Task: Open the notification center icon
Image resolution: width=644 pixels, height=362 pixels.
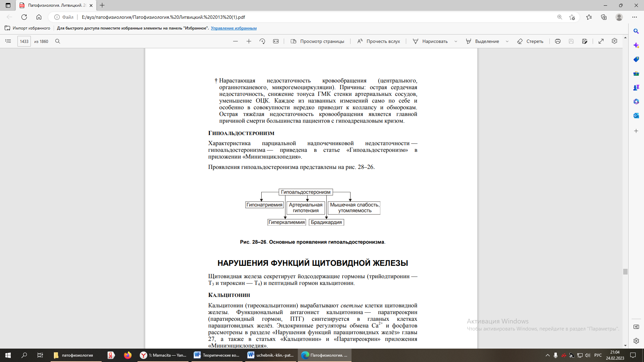Action: pyautogui.click(x=633, y=355)
